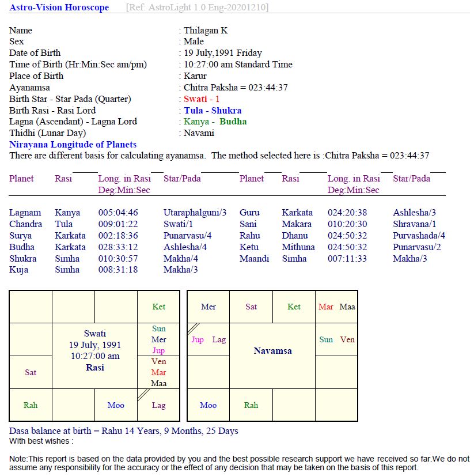The image size is (474, 476).
Task: Click Jup in the Navamsa chart
Action: 198,340
